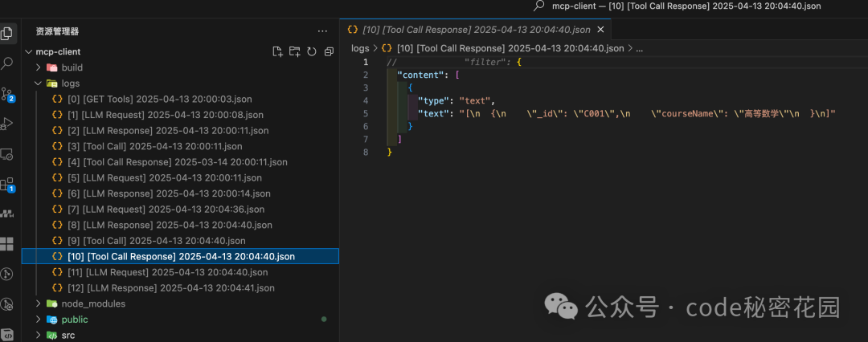This screenshot has height=342, width=868.
Task: Collapse the mcp-client root folder
Action: 29,51
